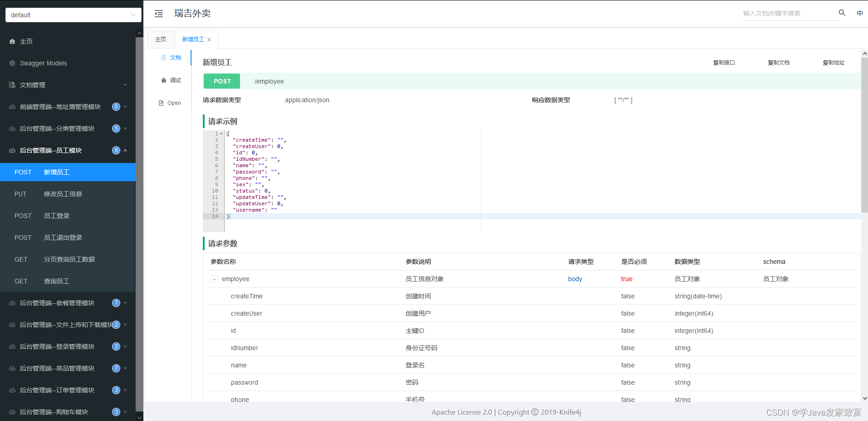
Task: Select POST 新增员工 in the sidebar
Action: (68, 172)
